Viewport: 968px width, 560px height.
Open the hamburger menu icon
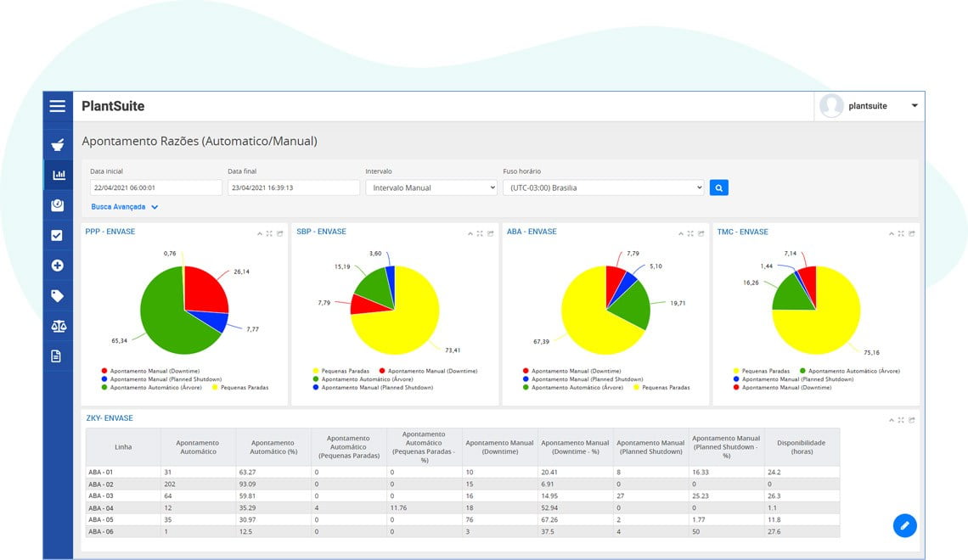pyautogui.click(x=58, y=106)
